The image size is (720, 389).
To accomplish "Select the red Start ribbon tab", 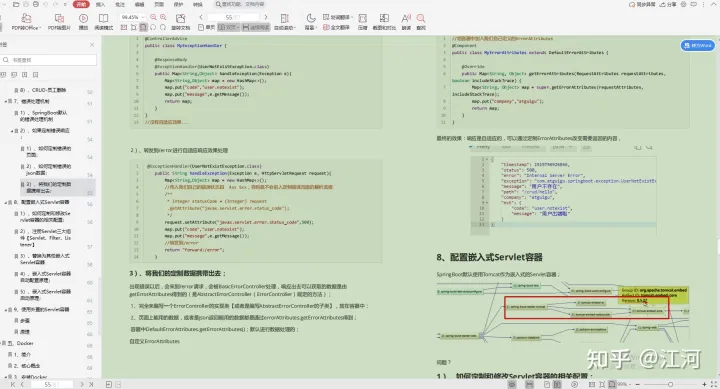I will coord(81,4).
